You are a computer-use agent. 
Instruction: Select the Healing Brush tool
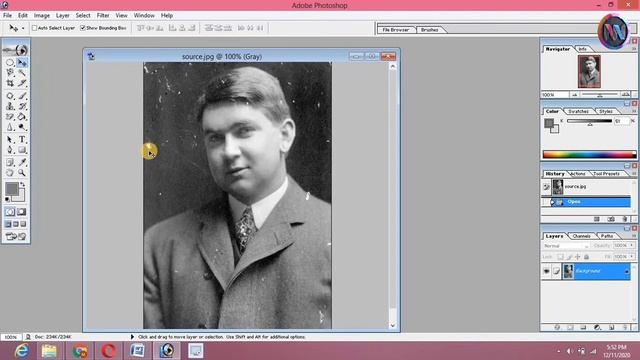[x=10, y=96]
